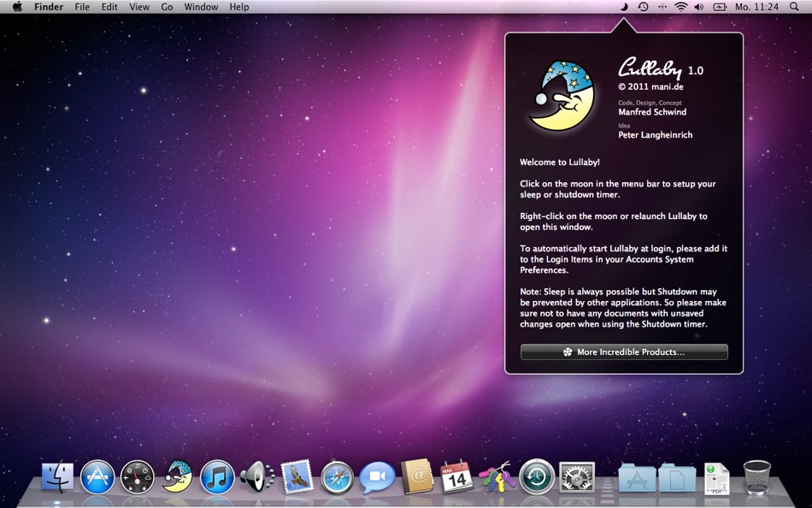Launch Keychain keys icon in Dock
Viewport: 812px width, 508px height.
[x=497, y=477]
